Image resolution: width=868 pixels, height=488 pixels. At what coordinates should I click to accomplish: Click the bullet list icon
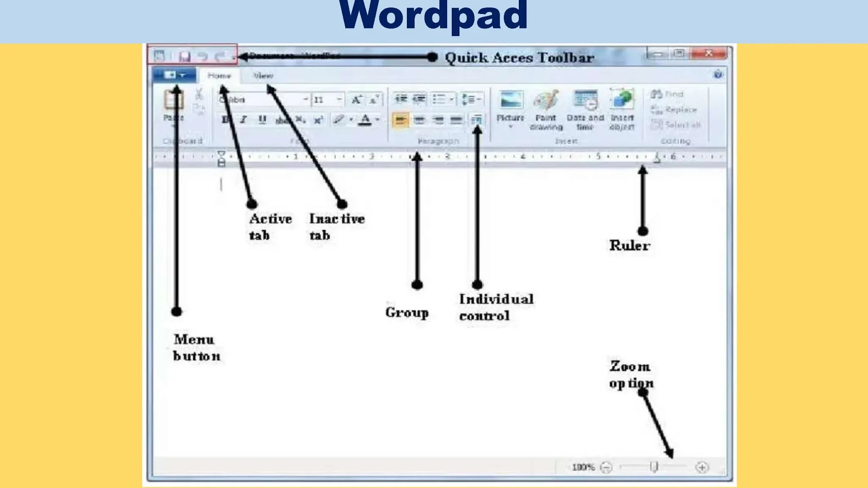(439, 99)
